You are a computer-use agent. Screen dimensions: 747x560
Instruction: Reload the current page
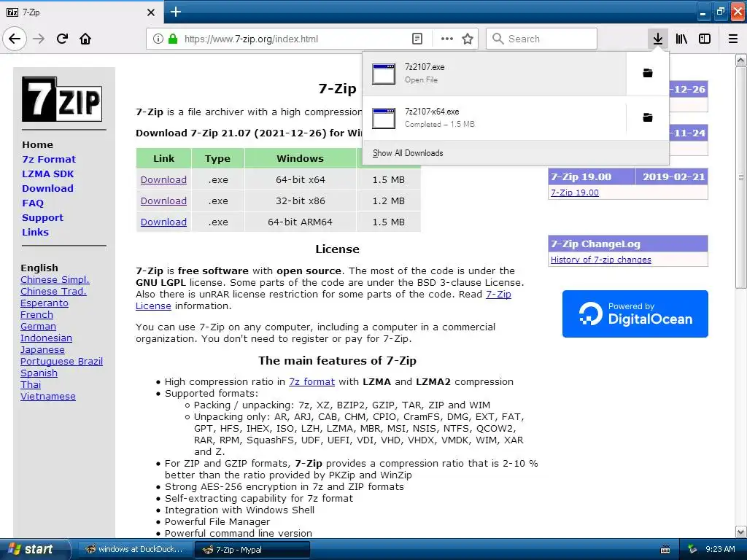point(62,39)
